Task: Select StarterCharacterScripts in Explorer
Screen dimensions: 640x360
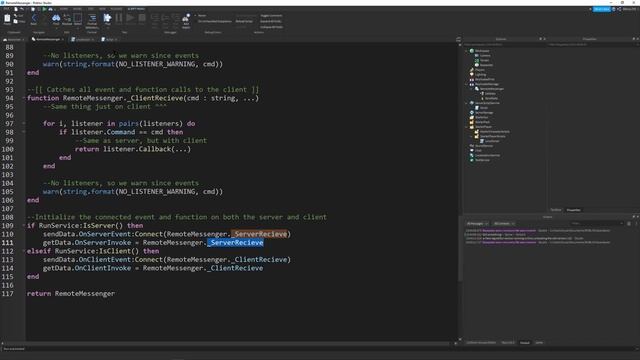Action: point(494,131)
